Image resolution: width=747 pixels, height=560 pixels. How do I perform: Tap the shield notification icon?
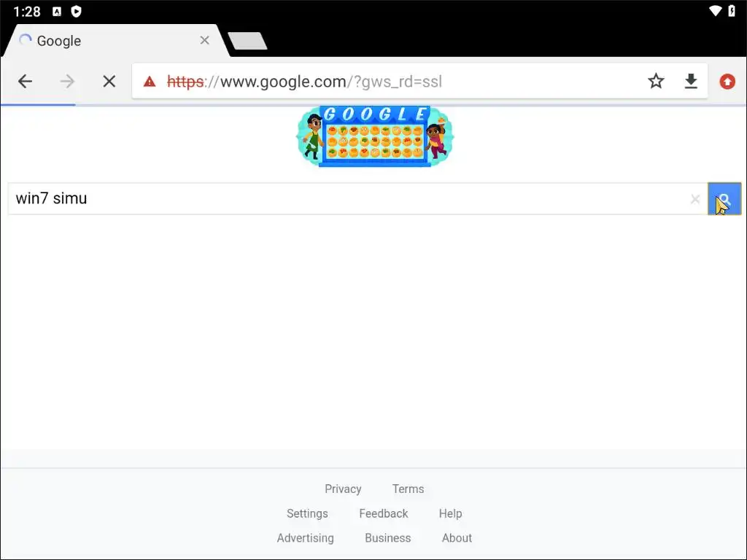tap(76, 12)
